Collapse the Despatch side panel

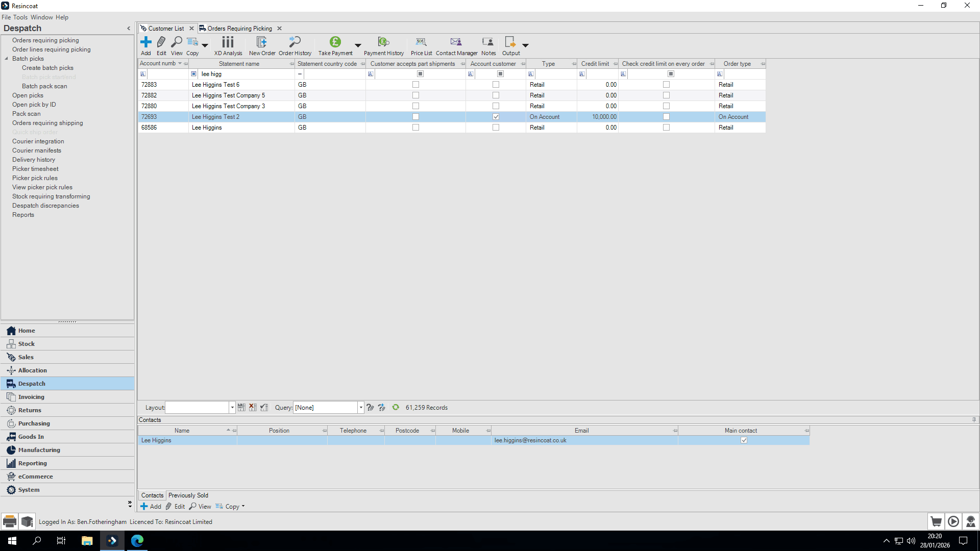pos(129,29)
